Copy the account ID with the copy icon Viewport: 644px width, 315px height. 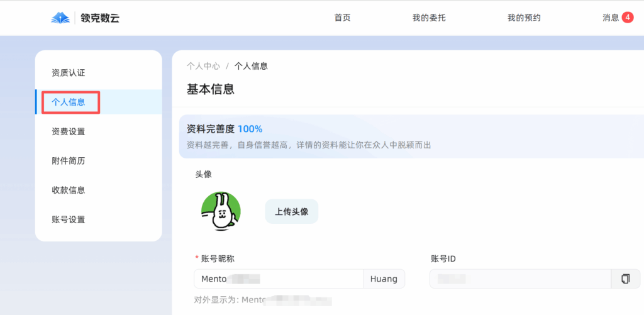(625, 279)
